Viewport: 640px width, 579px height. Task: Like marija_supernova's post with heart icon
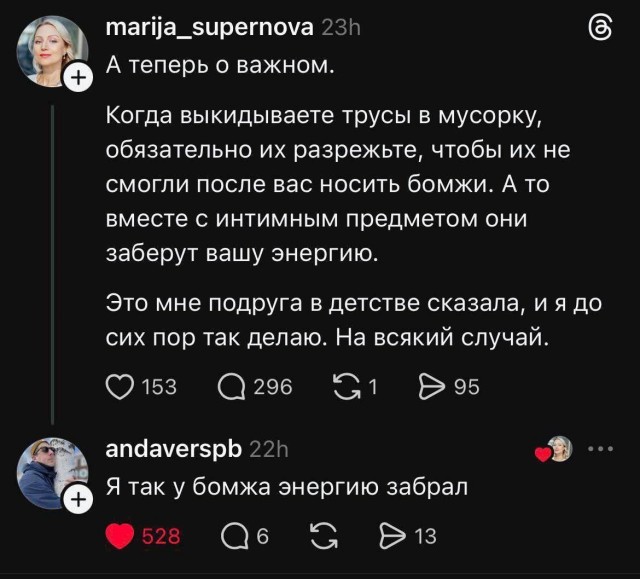(120, 386)
